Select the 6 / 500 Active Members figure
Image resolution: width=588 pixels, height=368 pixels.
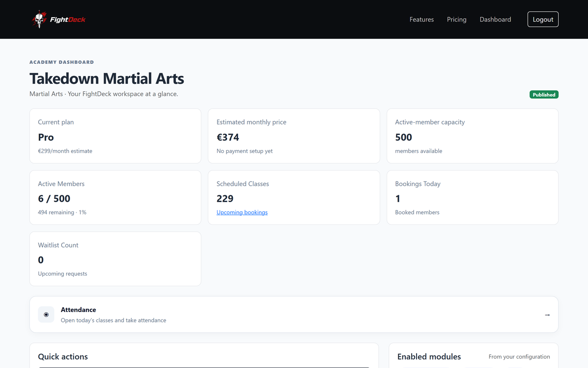54,199
